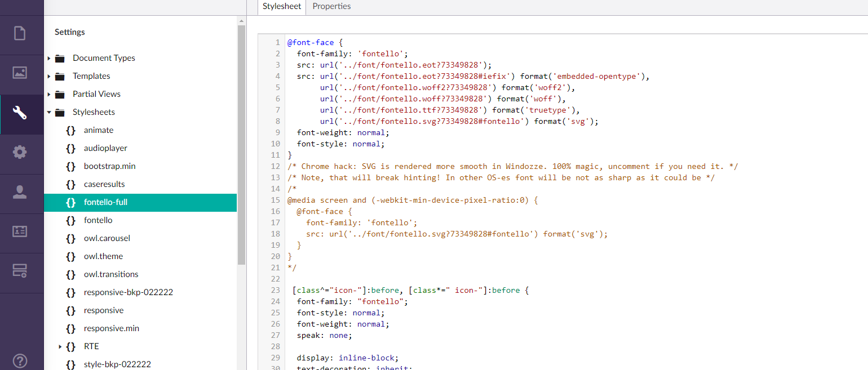Viewport: 868px width, 370px height.
Task: Expand the Partial Views tree node
Action: coord(49,94)
